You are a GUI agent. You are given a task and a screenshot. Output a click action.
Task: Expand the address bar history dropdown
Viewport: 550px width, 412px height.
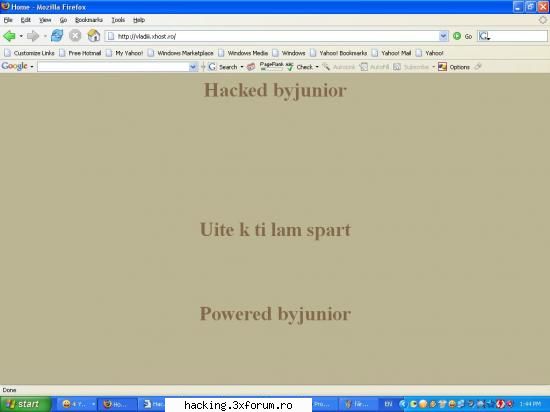443,36
